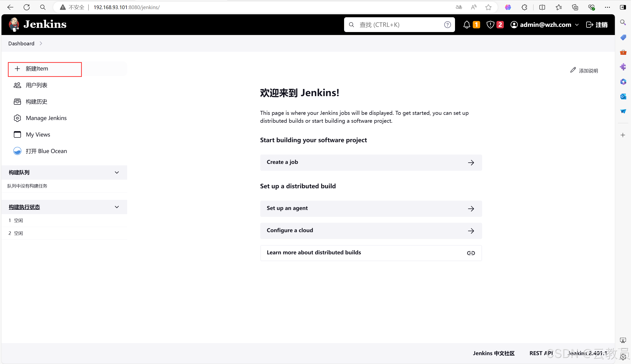Screen dimensions: 631x364
Task: Open Edge sidebar shopping tag icon
Action: (x=623, y=37)
